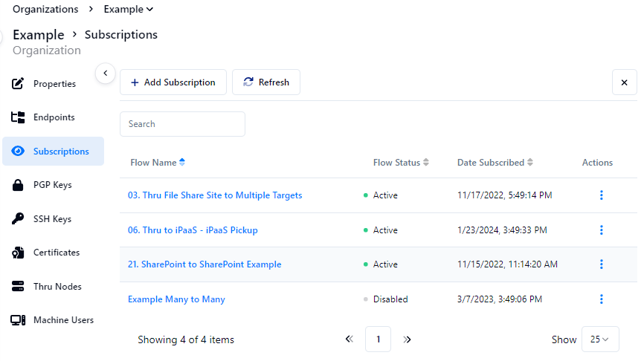This screenshot has height=361, width=644.
Task: Open the Show 25 items-per-page dropdown
Action: pos(599,339)
